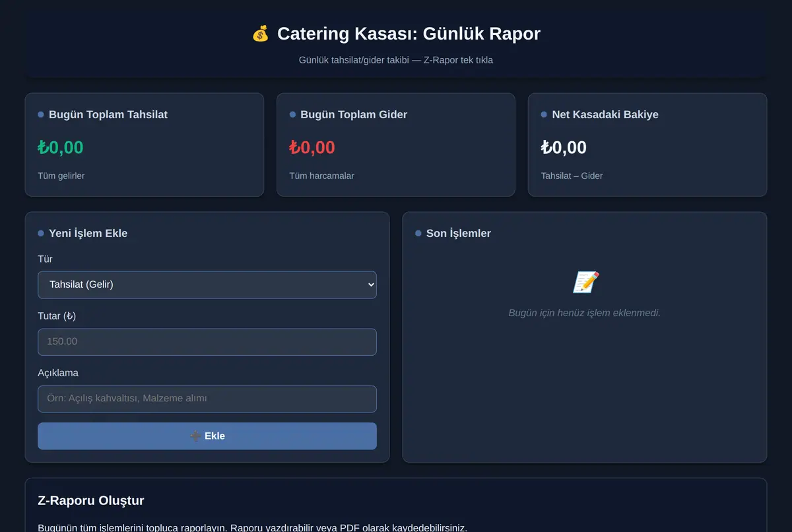The height and width of the screenshot is (532, 792).
Task: Click the Tüm gelirler caption
Action: pyautogui.click(x=61, y=176)
